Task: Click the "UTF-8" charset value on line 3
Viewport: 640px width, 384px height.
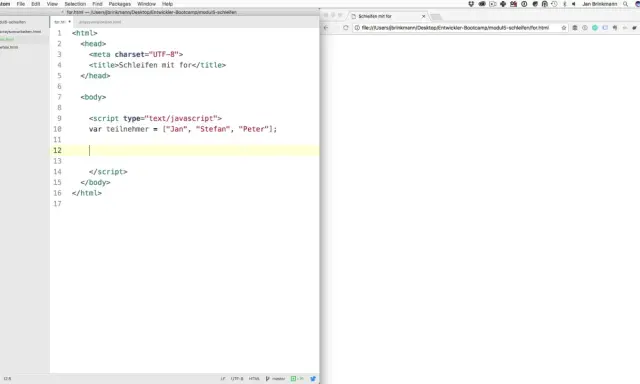Action: 164,54
